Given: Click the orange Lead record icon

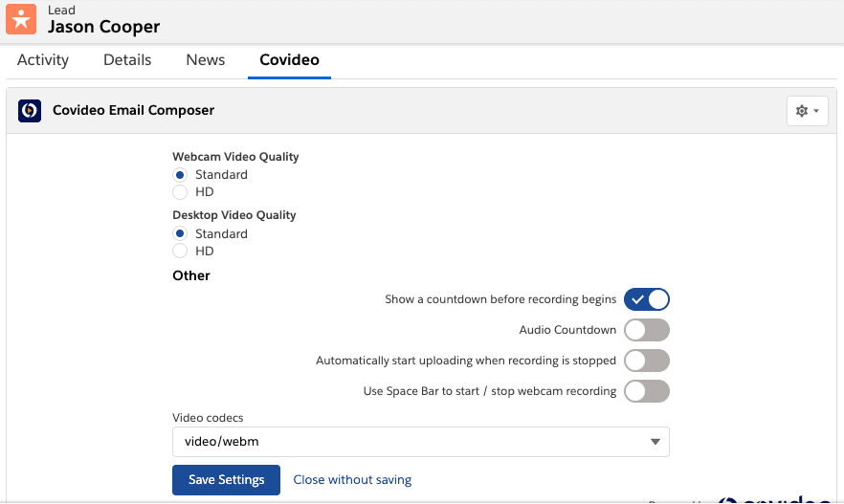Looking at the screenshot, I should tap(21, 20).
